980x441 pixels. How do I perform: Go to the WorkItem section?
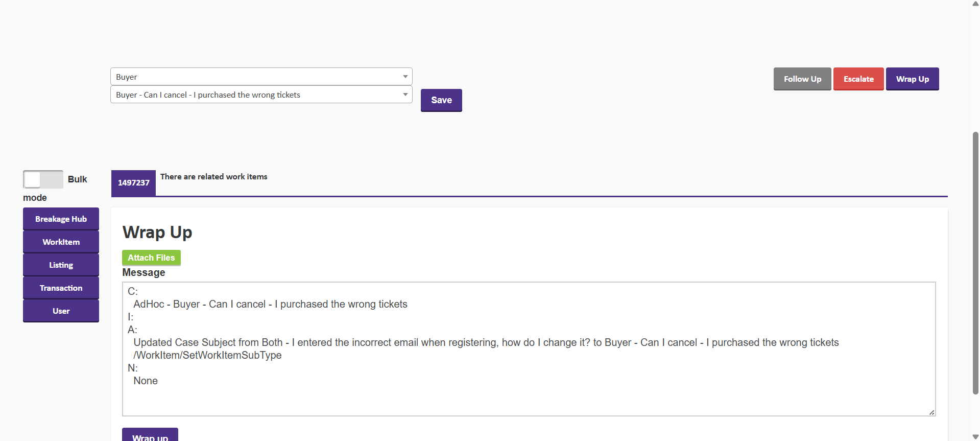point(61,242)
